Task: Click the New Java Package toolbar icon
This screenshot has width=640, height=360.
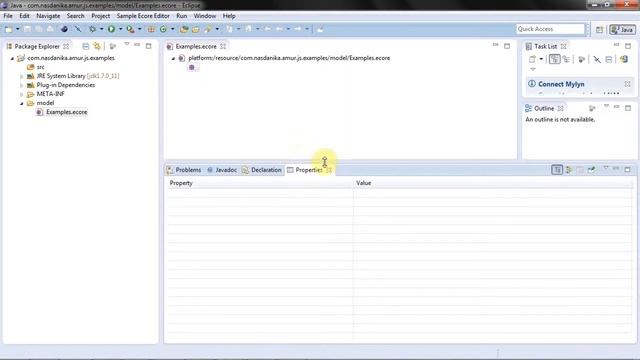Action: coord(151,29)
